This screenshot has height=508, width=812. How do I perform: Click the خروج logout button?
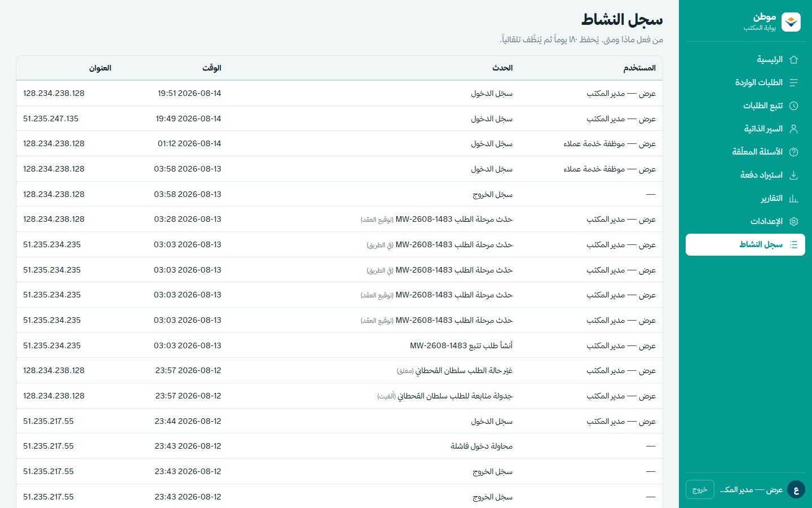700,489
